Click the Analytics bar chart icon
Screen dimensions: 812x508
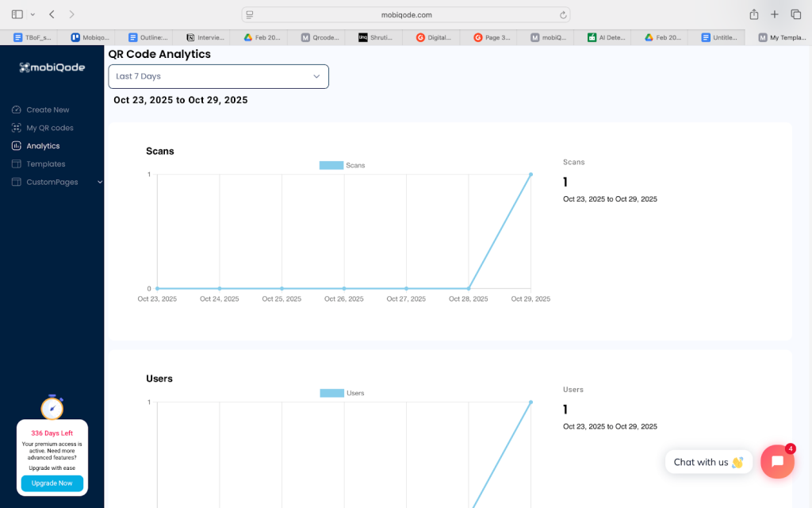[x=17, y=146]
